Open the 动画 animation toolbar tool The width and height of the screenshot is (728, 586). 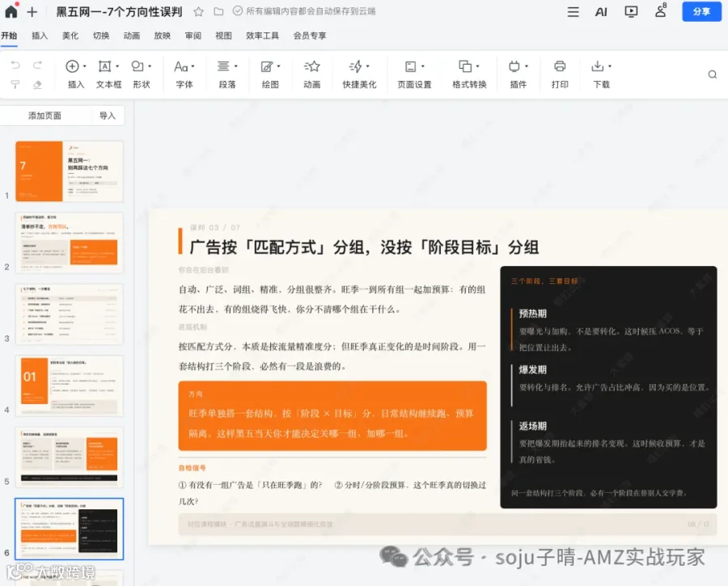[x=312, y=74]
